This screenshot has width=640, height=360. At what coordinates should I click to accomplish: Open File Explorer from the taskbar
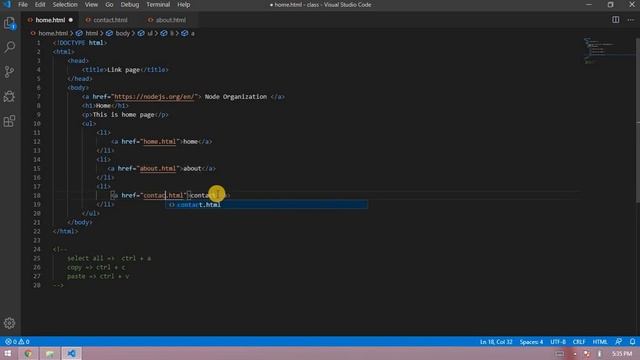click(50, 353)
